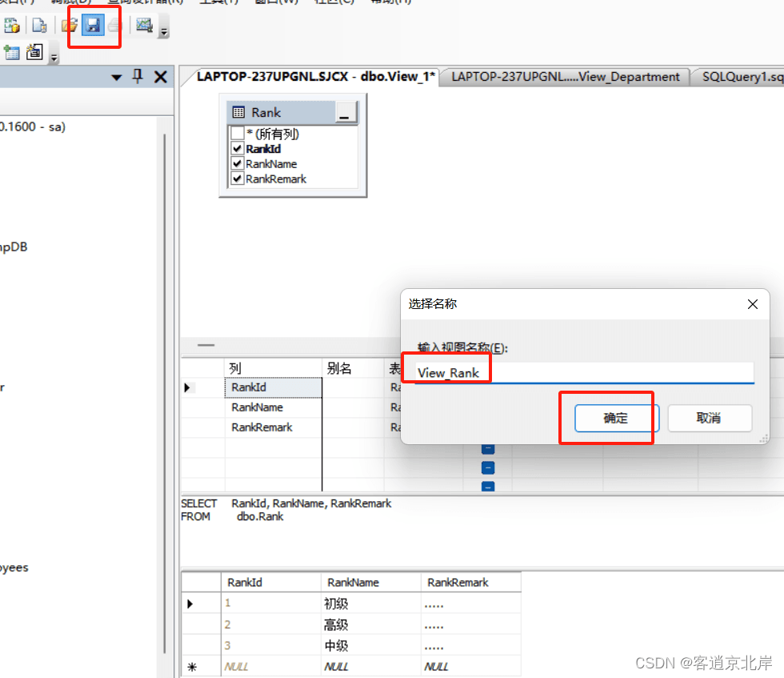Click the criteria grid RankId row selector arrow
Viewport: 784px width, 678px height.
pos(187,387)
